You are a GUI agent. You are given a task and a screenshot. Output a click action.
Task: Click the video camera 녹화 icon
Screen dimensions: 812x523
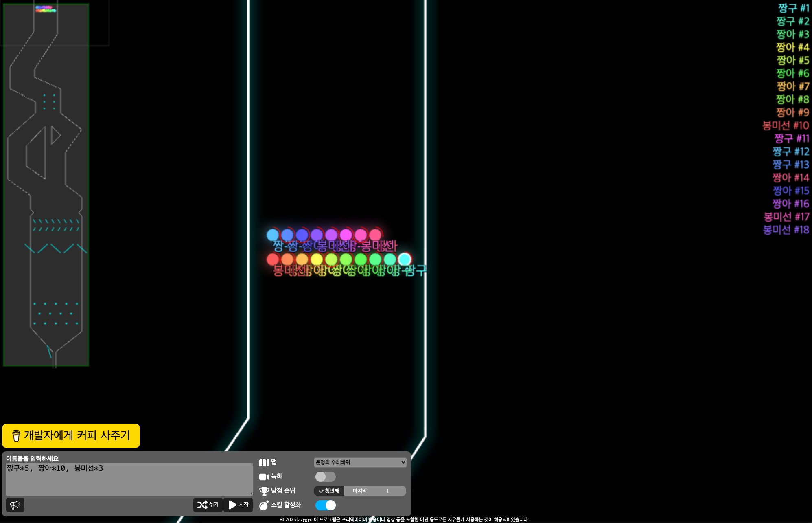pos(264,477)
